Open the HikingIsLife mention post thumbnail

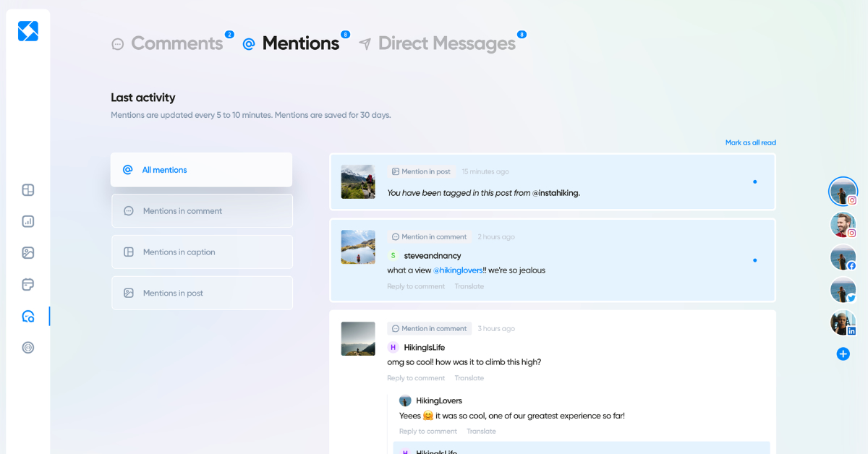click(358, 338)
